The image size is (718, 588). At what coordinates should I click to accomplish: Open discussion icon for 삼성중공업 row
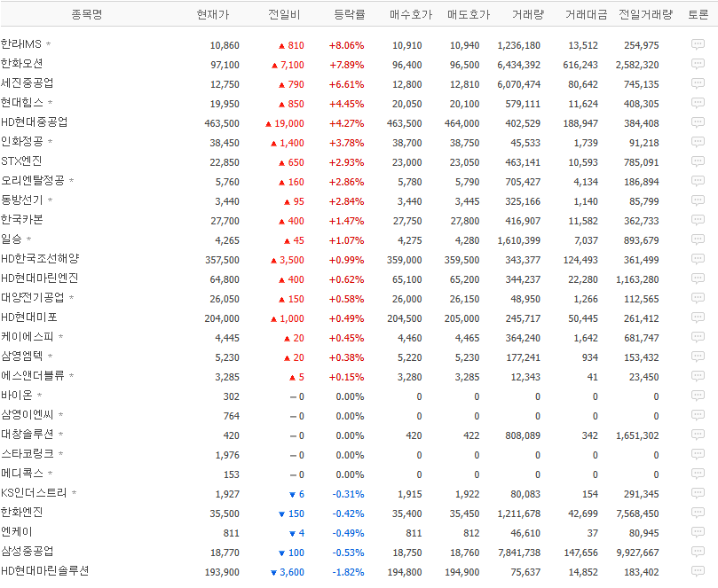[x=698, y=552]
